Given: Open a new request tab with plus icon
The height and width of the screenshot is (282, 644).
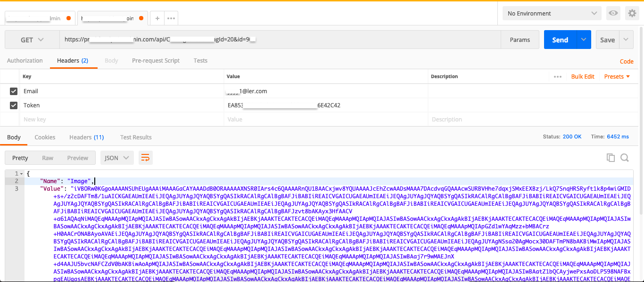Looking at the screenshot, I should 157,17.
